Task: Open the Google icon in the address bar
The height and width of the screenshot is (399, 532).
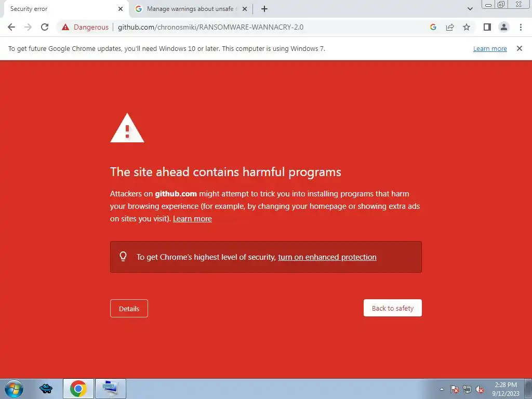Action: pyautogui.click(x=433, y=27)
